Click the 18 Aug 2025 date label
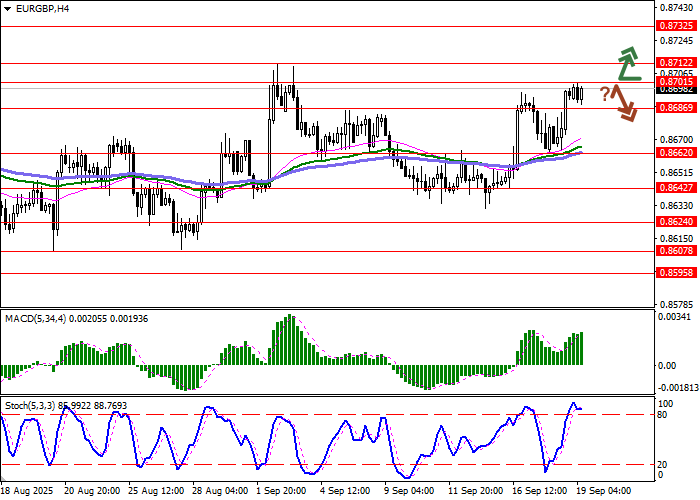The height and width of the screenshot is (500, 700). click(26, 492)
